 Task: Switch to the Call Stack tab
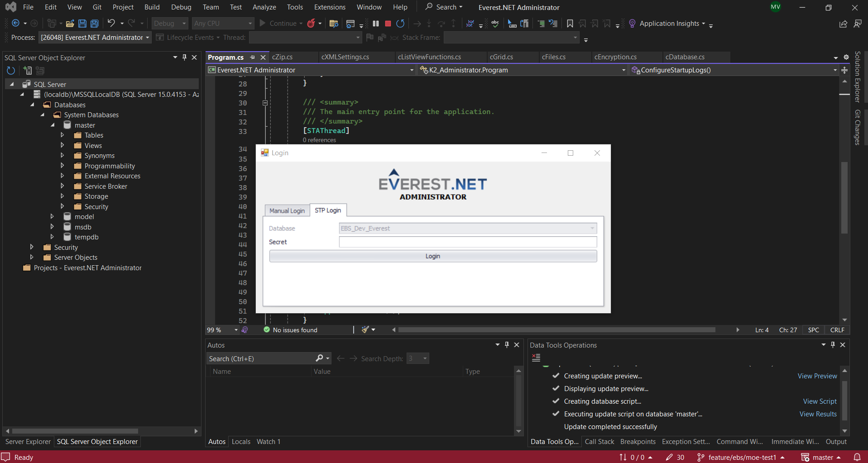[x=599, y=442]
